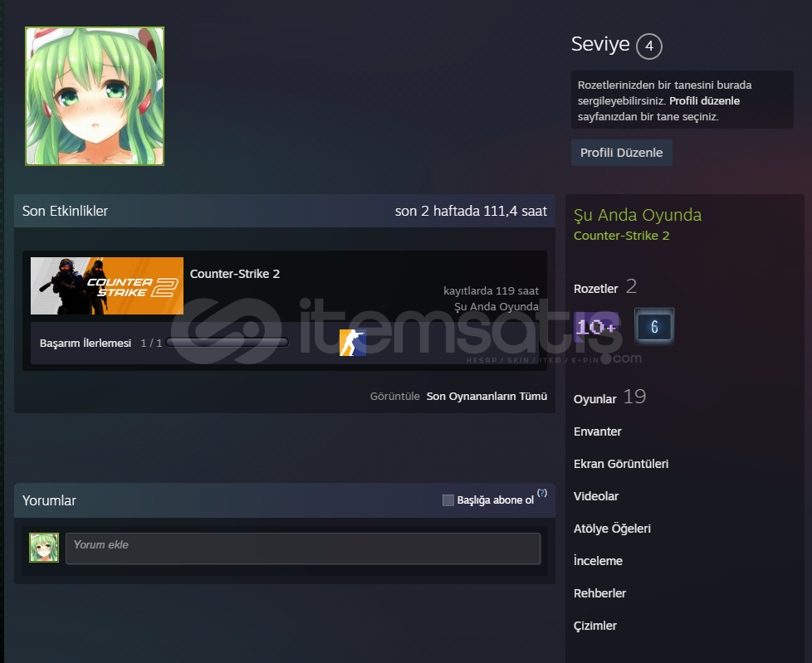This screenshot has height=663, width=812.
Task: Click the level 4 badge circle
Action: (649, 46)
